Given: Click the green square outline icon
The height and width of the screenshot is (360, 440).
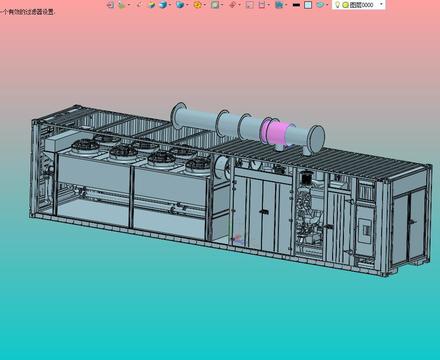Looking at the screenshot, I should tap(215, 5).
